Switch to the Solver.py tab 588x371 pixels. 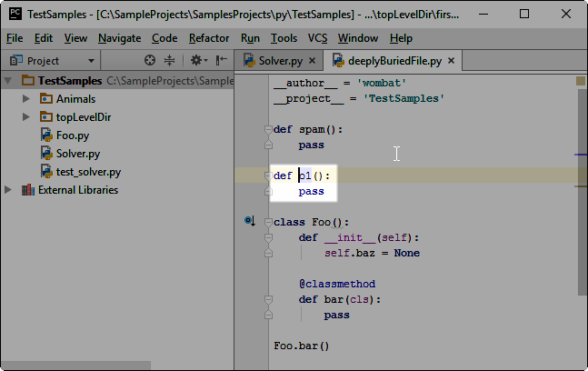tap(280, 61)
